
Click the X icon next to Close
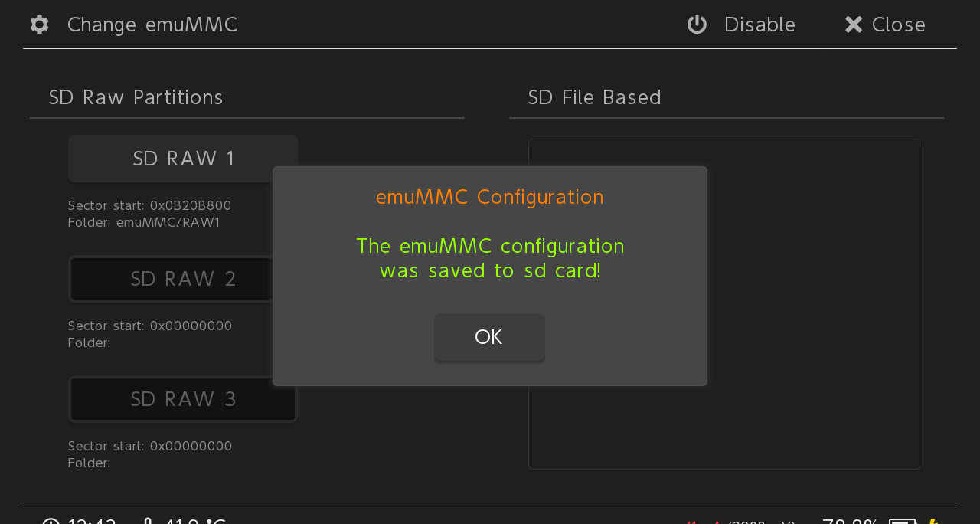854,25
